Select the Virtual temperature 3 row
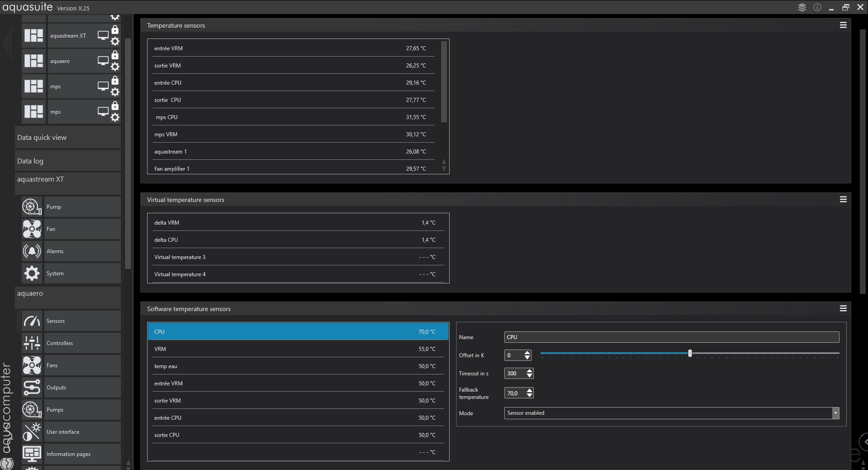 [298, 257]
